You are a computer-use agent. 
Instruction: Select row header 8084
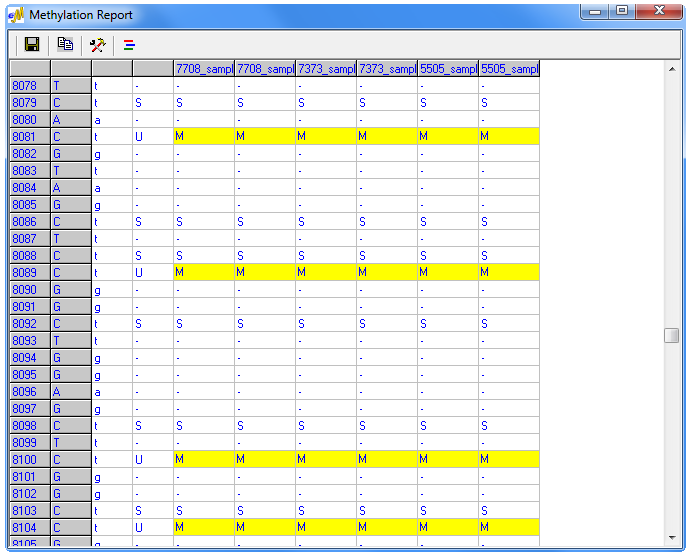point(30,188)
